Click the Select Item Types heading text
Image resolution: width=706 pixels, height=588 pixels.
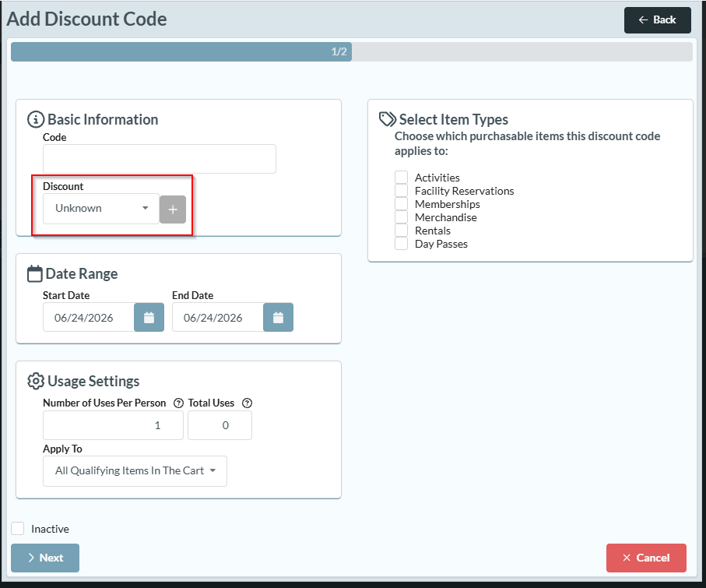[x=453, y=119]
